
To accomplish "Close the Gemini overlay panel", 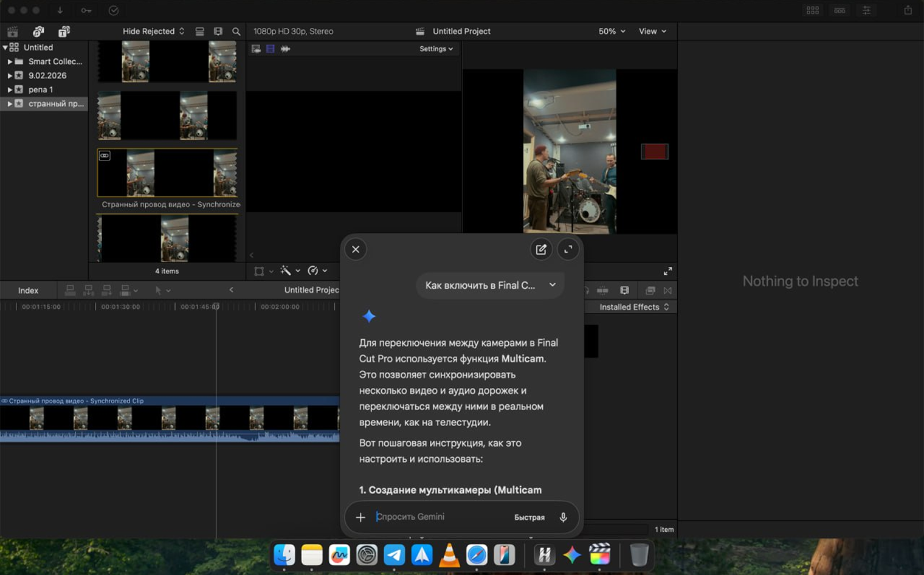I will (x=356, y=249).
